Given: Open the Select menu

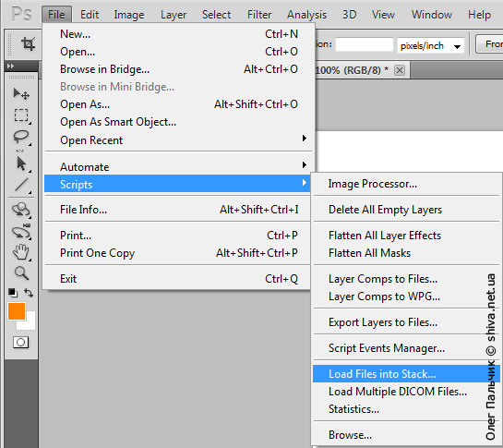Looking at the screenshot, I should (216, 15).
